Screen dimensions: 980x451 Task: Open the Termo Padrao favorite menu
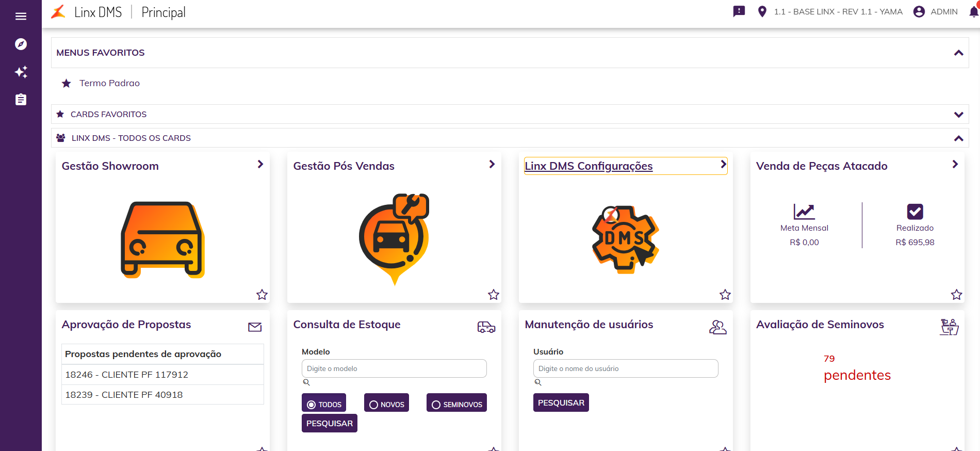click(x=109, y=83)
